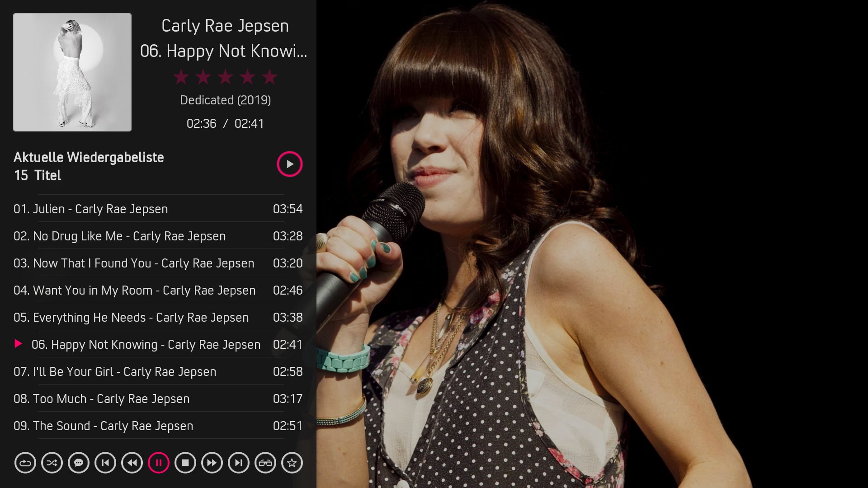Click the first rating star
This screenshot has height=488, width=868.
tap(181, 77)
